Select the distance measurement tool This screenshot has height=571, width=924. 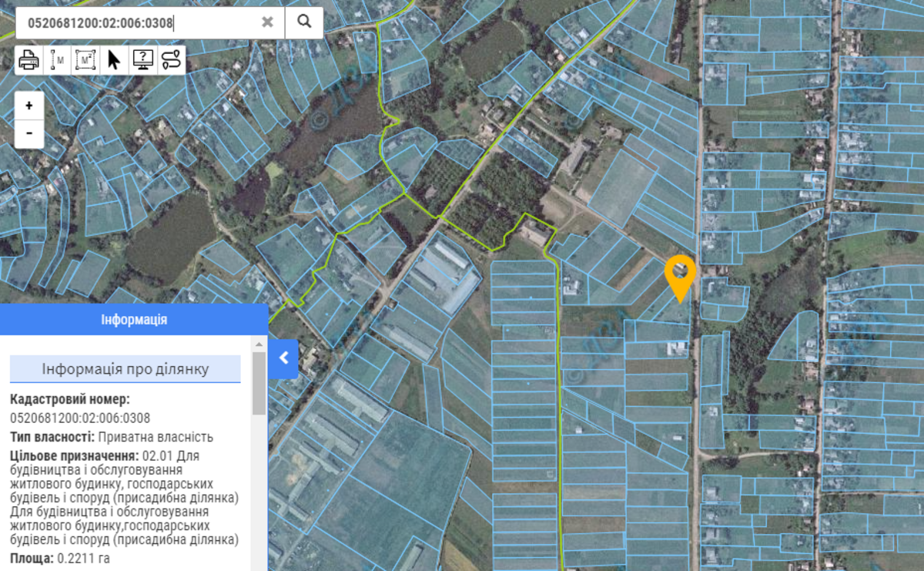[57, 59]
